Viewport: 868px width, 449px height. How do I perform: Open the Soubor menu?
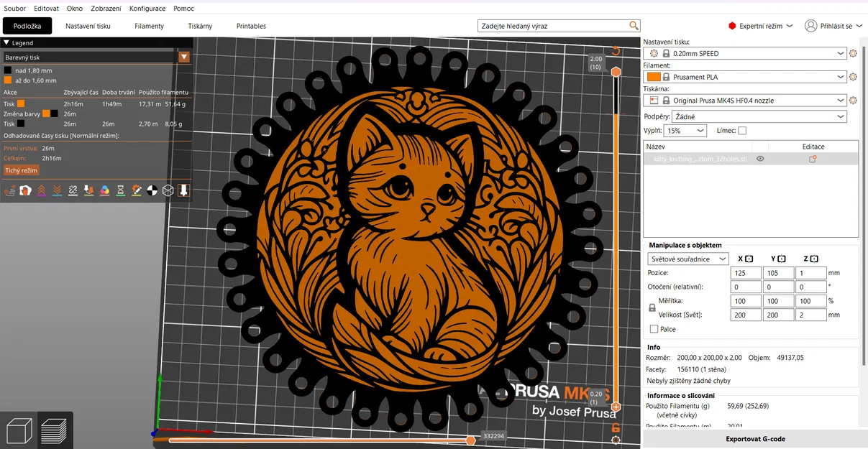[15, 8]
